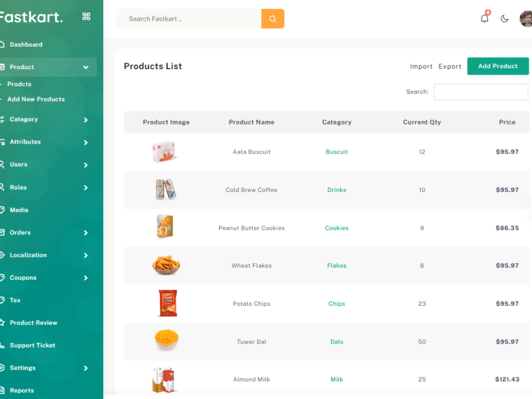
Task: Open the Dashboard menu item
Action: 26,45
